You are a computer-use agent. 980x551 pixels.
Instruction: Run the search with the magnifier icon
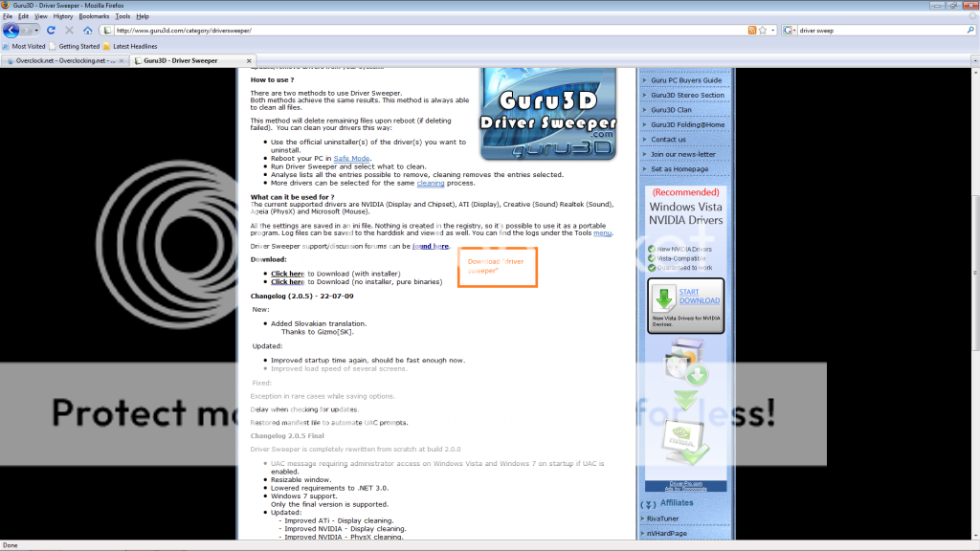[x=971, y=30]
